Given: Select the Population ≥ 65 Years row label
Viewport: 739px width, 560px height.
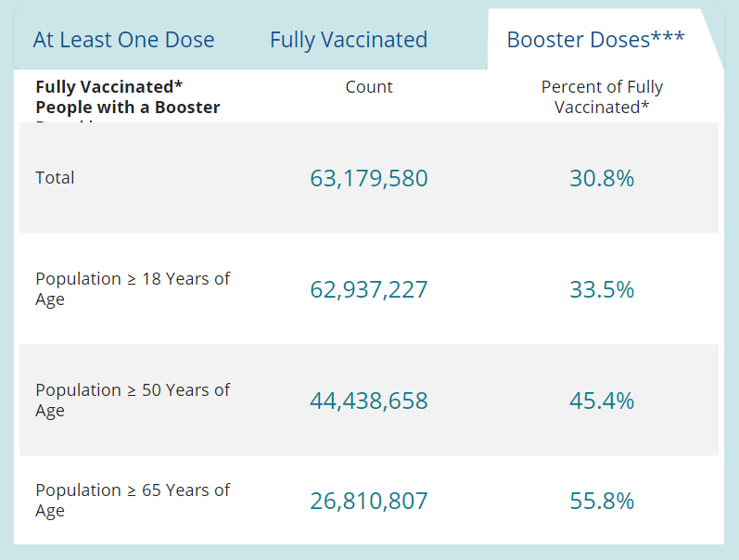Looking at the screenshot, I should click(132, 501).
